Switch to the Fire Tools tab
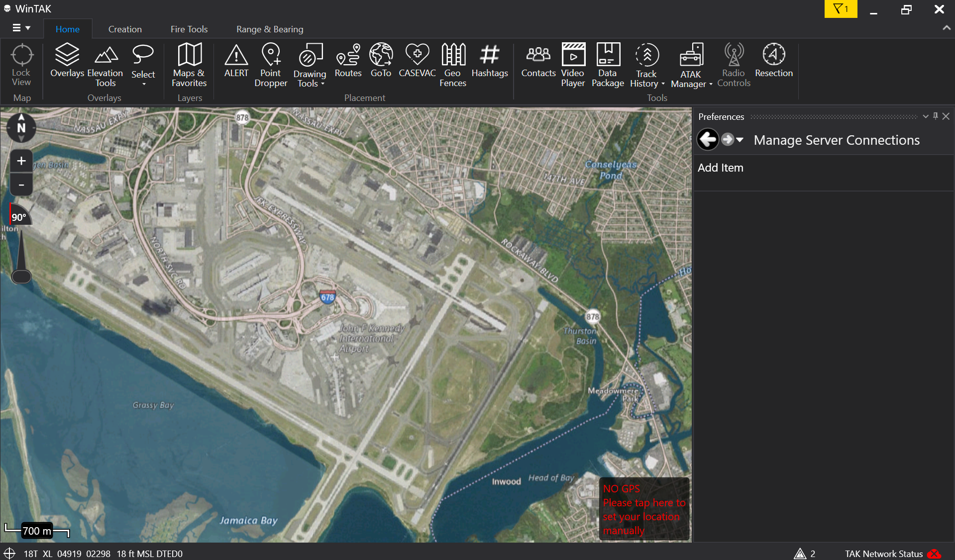This screenshot has width=955, height=560. (x=189, y=29)
